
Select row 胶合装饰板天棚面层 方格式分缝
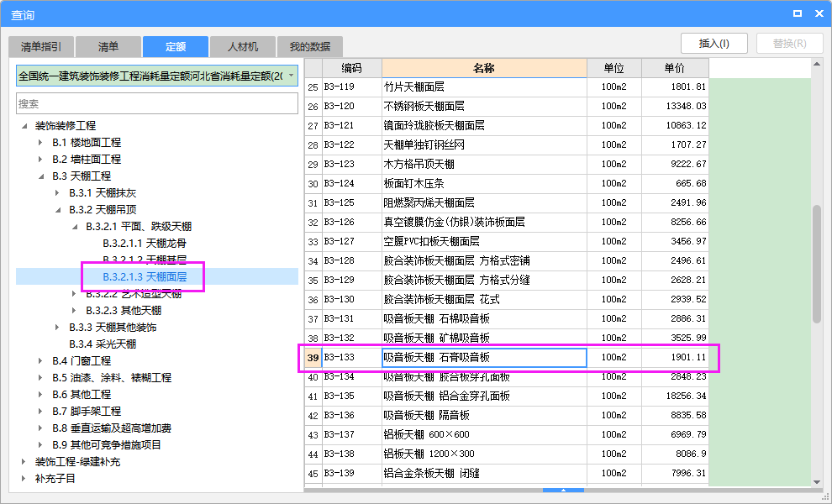pyautogui.click(x=507, y=280)
